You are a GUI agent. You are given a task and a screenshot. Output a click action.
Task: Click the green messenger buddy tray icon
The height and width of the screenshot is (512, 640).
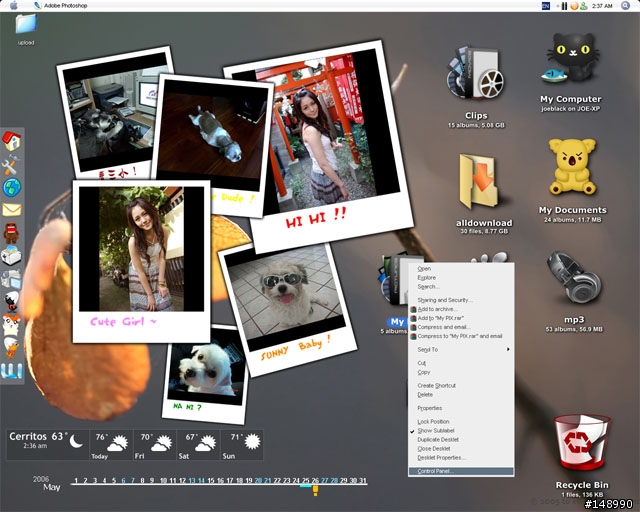coord(584,6)
